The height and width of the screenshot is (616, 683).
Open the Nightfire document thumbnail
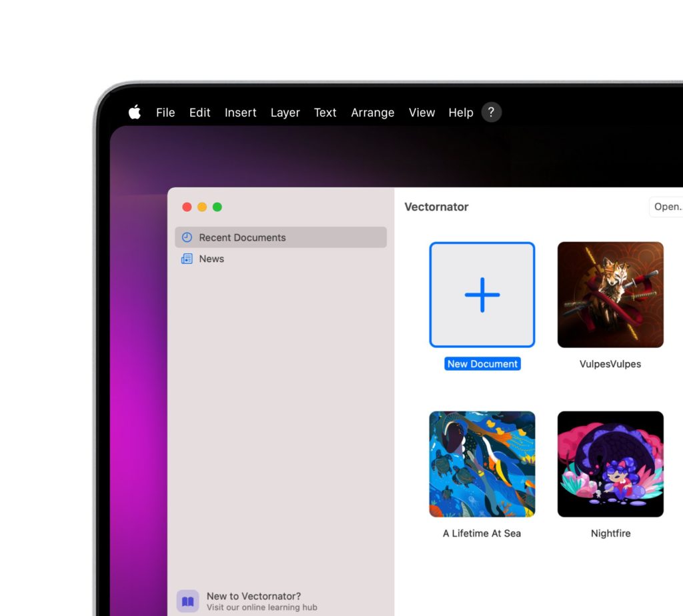[x=611, y=464]
